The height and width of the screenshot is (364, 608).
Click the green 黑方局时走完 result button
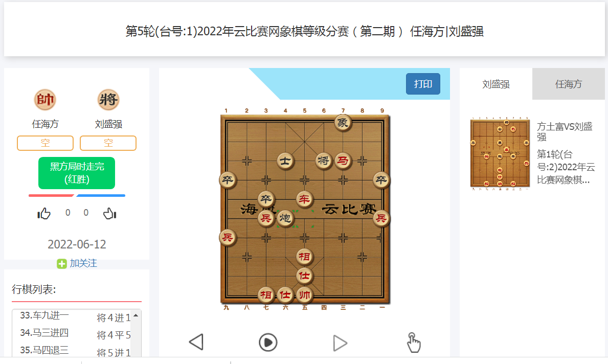[x=77, y=173]
